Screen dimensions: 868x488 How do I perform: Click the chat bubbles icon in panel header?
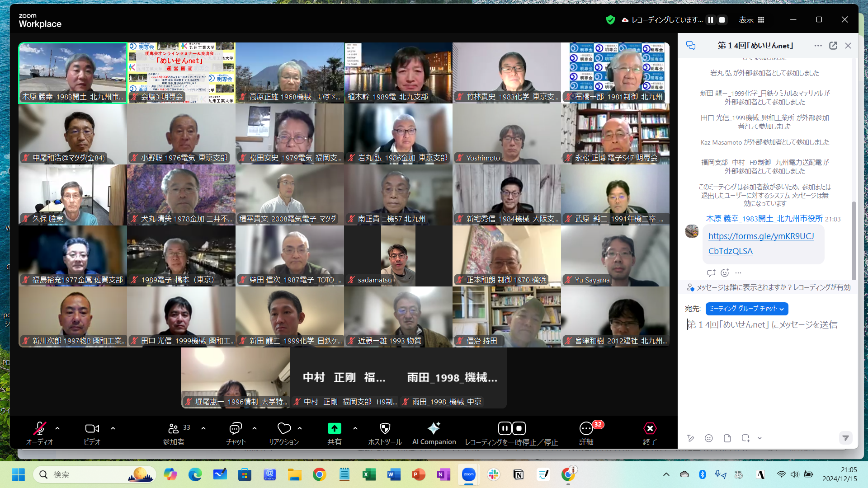coord(691,46)
